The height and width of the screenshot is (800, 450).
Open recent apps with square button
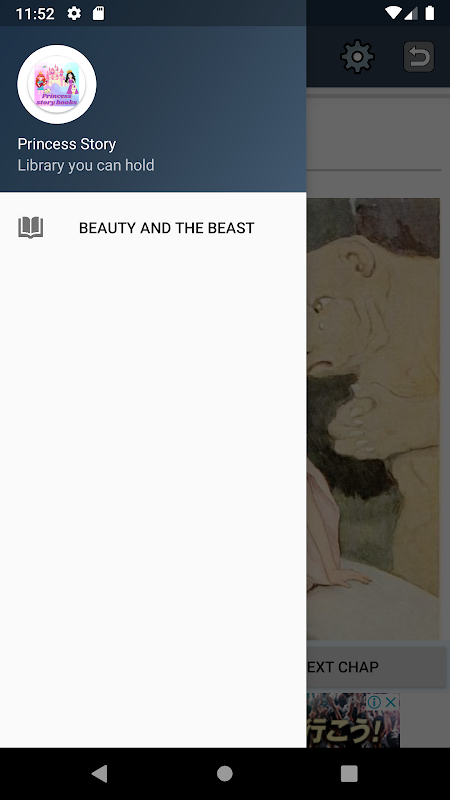[x=349, y=774]
